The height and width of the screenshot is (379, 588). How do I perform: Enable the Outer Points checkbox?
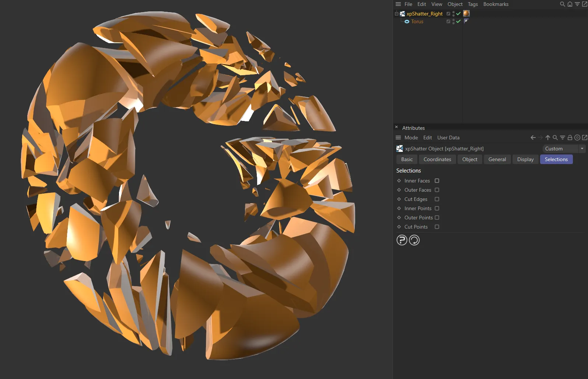[437, 218]
